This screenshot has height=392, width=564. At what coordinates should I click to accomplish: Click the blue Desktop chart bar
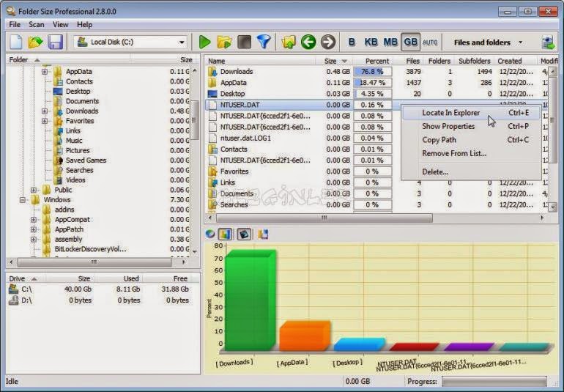(360, 344)
